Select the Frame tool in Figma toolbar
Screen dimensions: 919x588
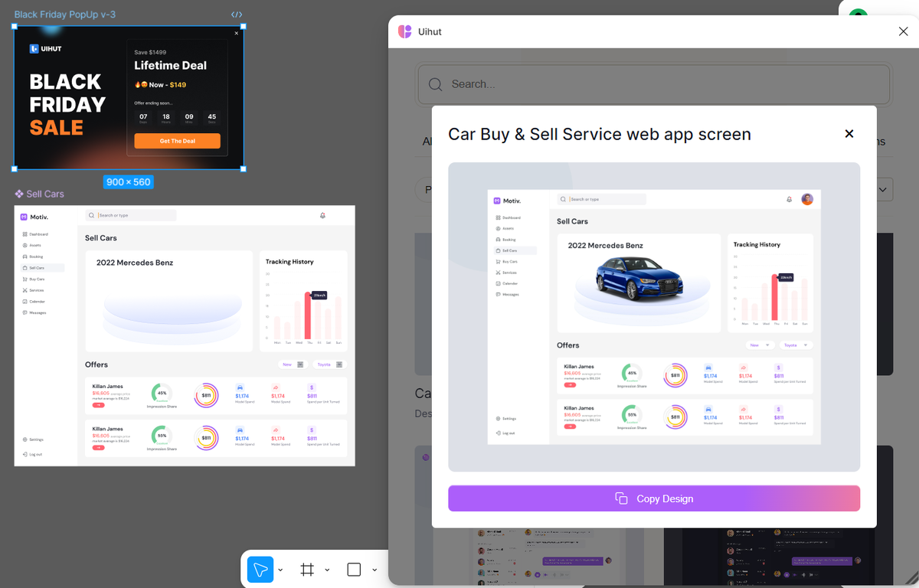tap(307, 570)
